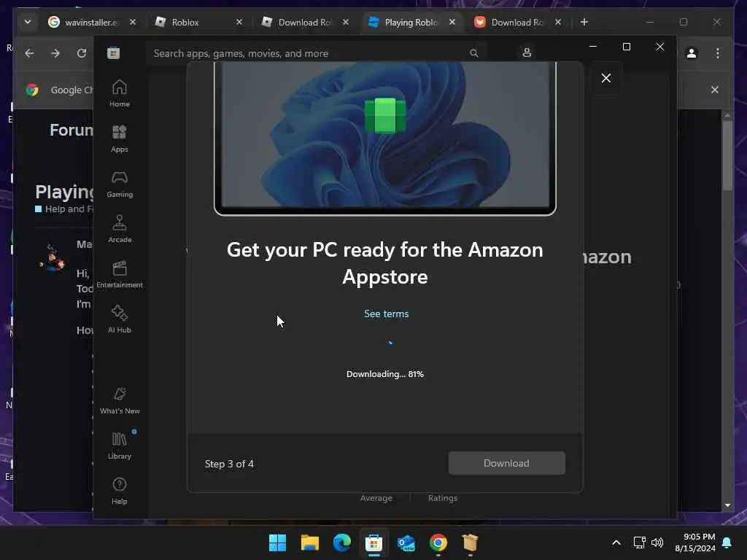This screenshot has height=560, width=747.
Task: Open notifications bell in taskbar
Action: coord(727,542)
